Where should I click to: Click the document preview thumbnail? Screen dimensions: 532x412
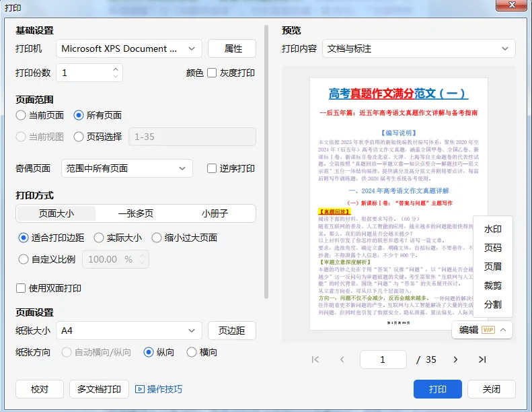coord(399,204)
